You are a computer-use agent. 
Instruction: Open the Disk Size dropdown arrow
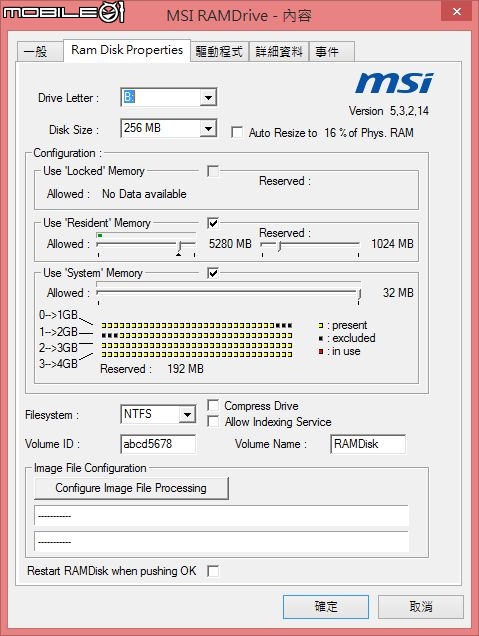208,129
